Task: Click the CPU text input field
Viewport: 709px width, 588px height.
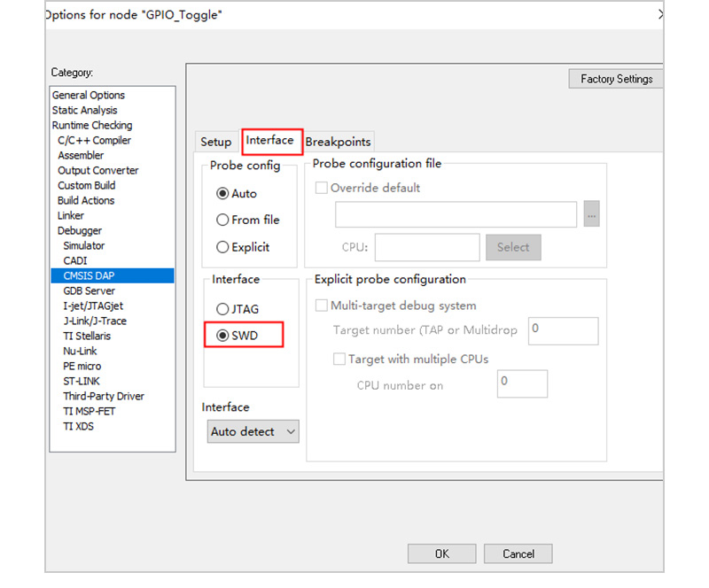Action: (426, 247)
